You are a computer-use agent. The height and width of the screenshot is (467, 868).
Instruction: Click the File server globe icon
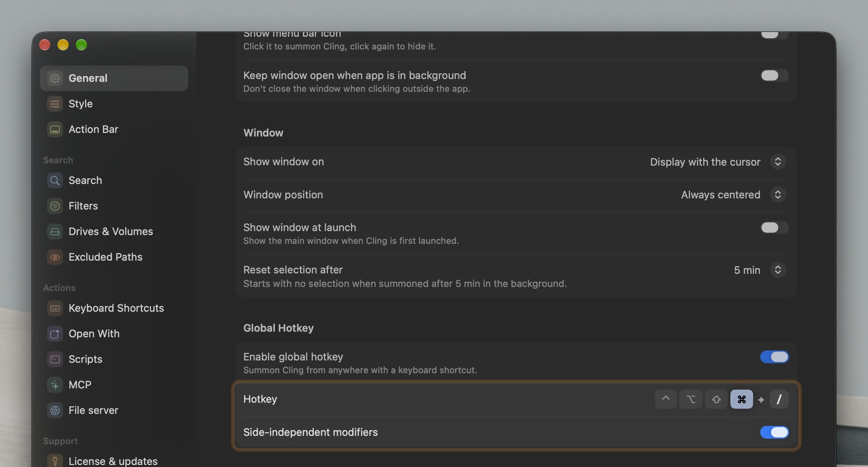pos(55,410)
